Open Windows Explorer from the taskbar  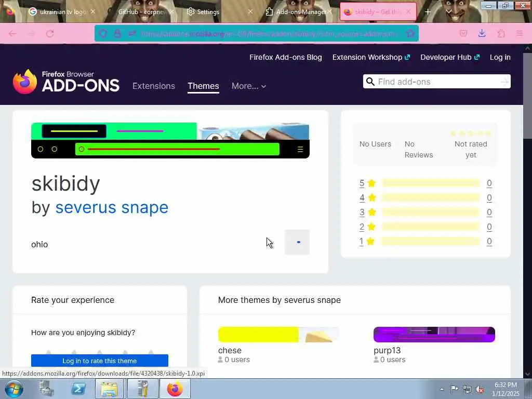(x=109, y=389)
